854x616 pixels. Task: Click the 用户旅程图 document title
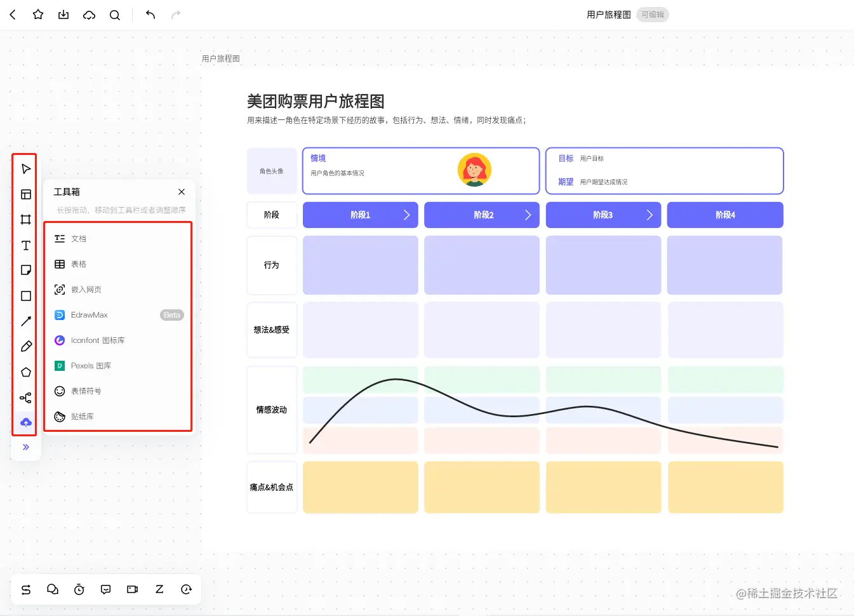(608, 15)
